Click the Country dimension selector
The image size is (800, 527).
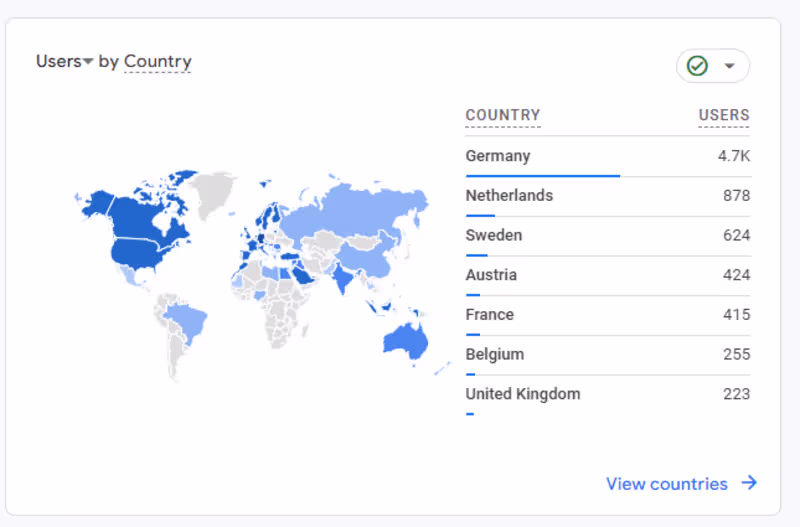(x=158, y=62)
